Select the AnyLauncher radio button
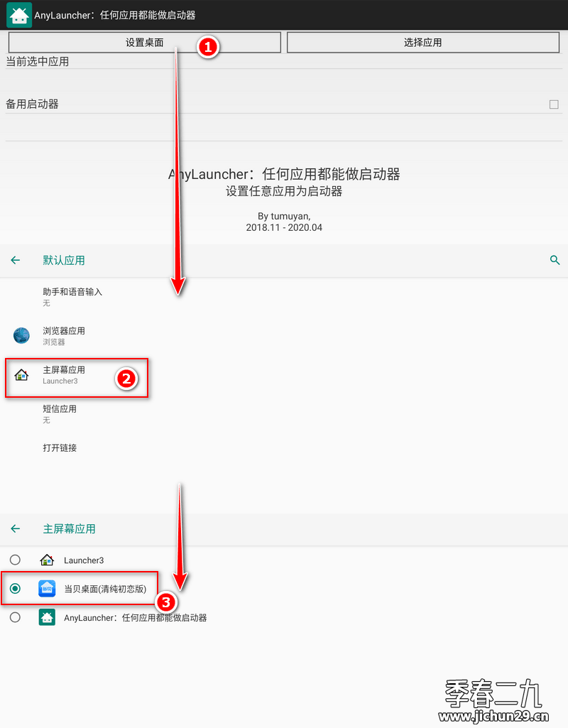This screenshot has width=568, height=728. [x=16, y=617]
